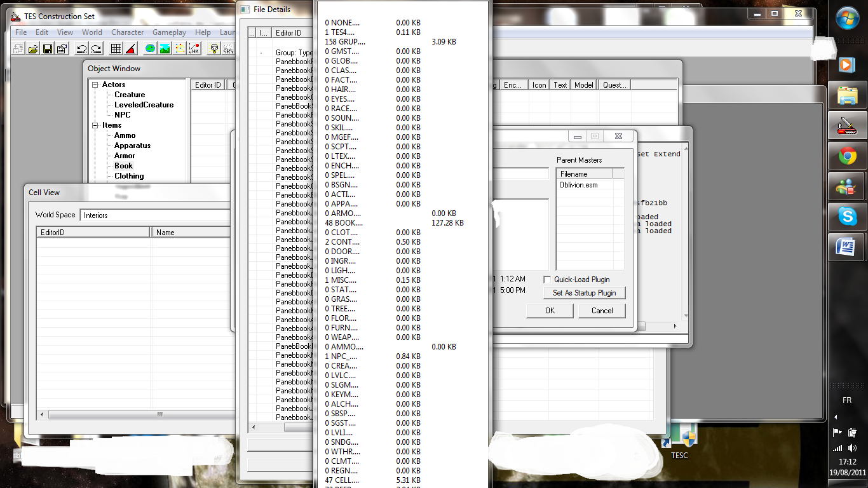
Task: Open Skype from taskbar
Action: (x=847, y=217)
